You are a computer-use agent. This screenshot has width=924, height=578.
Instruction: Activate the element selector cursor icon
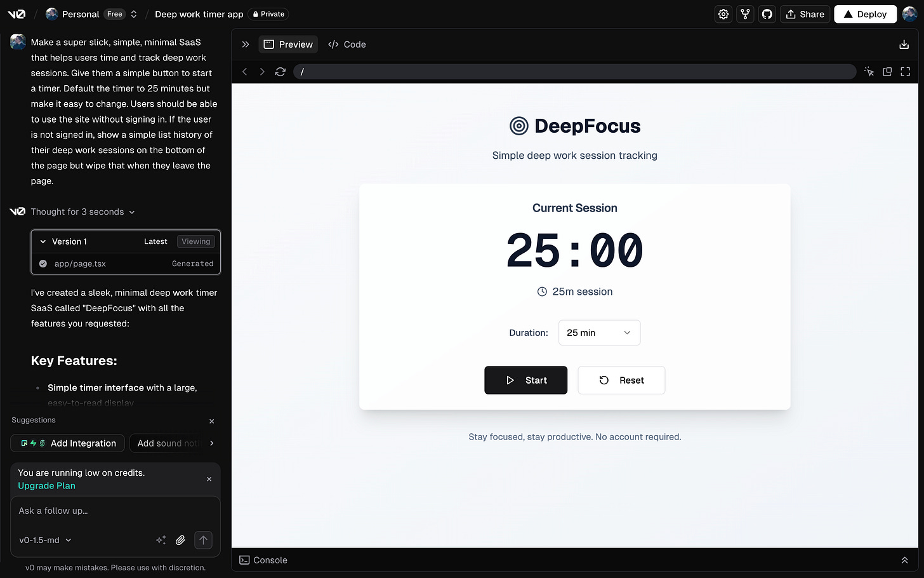click(x=869, y=72)
